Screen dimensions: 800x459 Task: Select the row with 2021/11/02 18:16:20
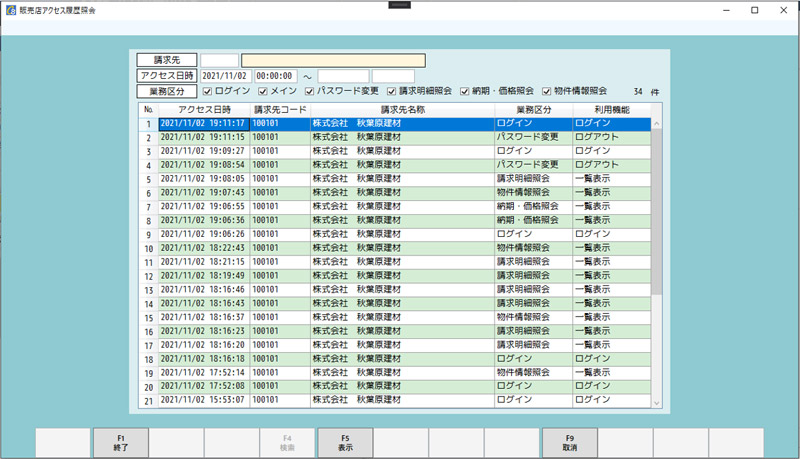point(395,345)
